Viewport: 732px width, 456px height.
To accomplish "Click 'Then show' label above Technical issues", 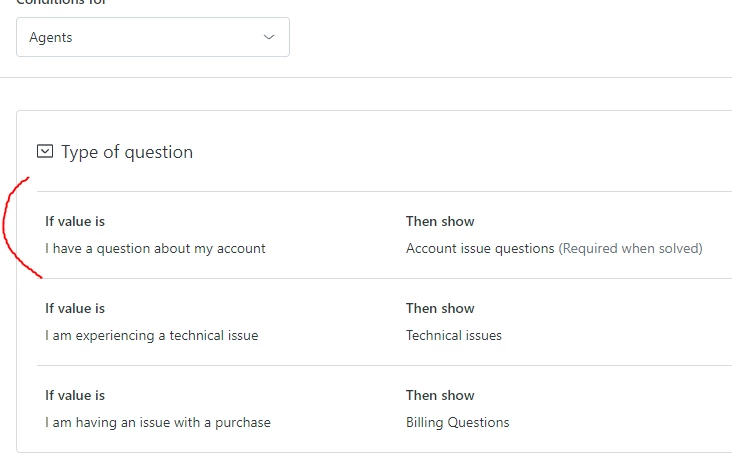I will coord(440,308).
